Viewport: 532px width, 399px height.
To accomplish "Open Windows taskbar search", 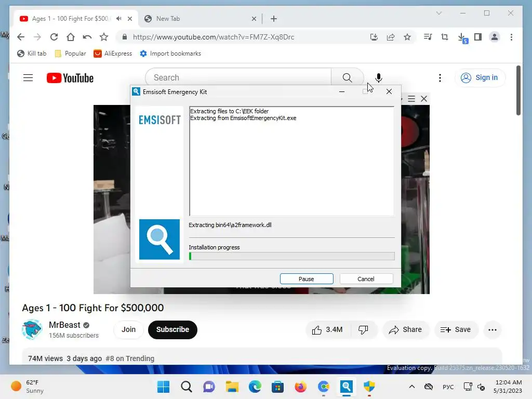I will point(187,387).
